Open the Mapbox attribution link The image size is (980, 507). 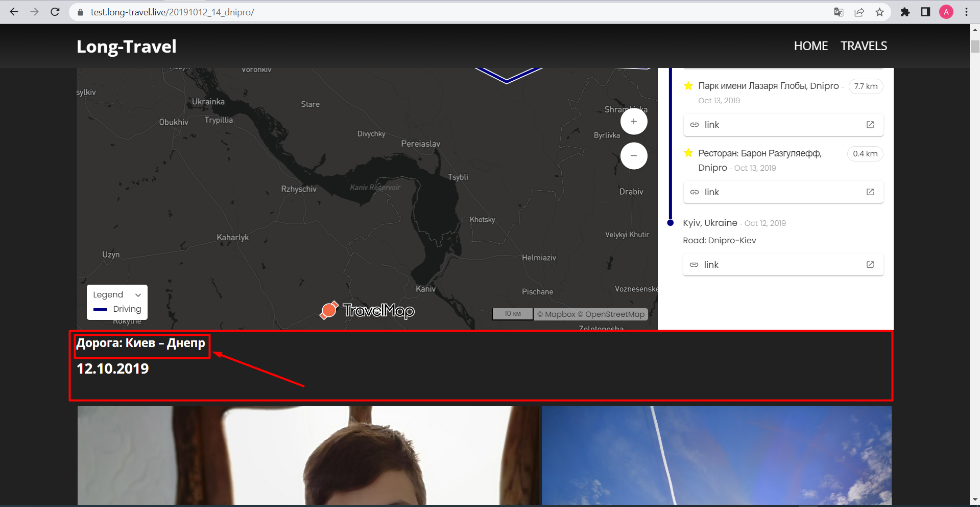[556, 314]
